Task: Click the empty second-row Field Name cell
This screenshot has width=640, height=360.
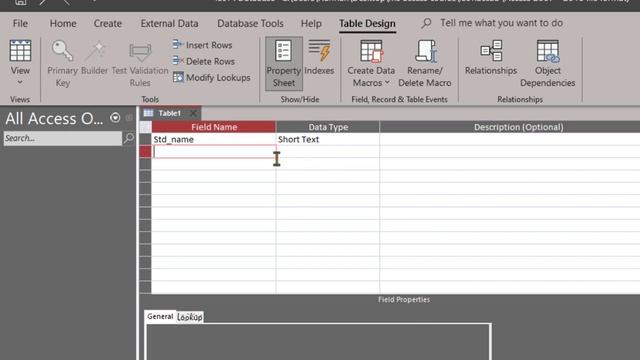Action: [x=214, y=152]
